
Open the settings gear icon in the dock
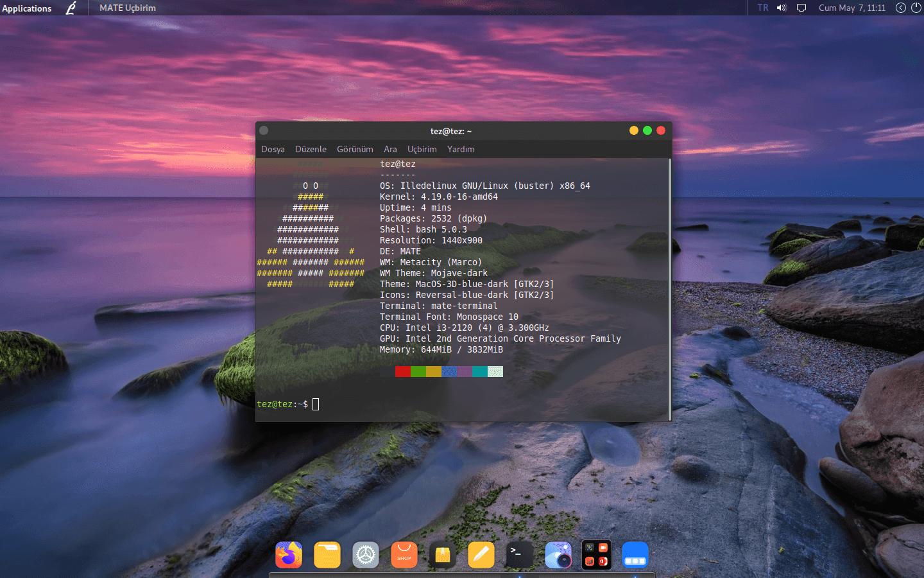pos(366,555)
